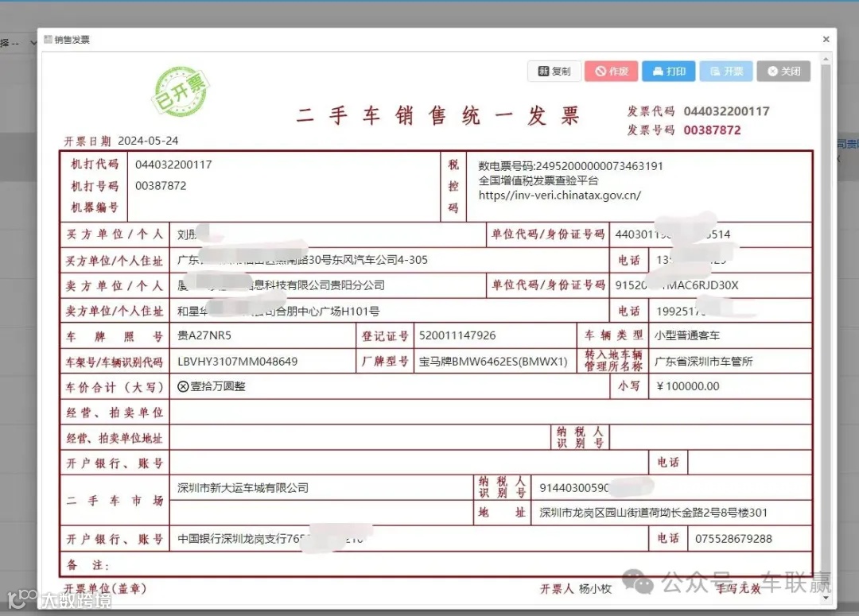Click the empty 经营、拍卖单位 field
Image resolution: width=859 pixels, height=616 pixels.
point(490,412)
